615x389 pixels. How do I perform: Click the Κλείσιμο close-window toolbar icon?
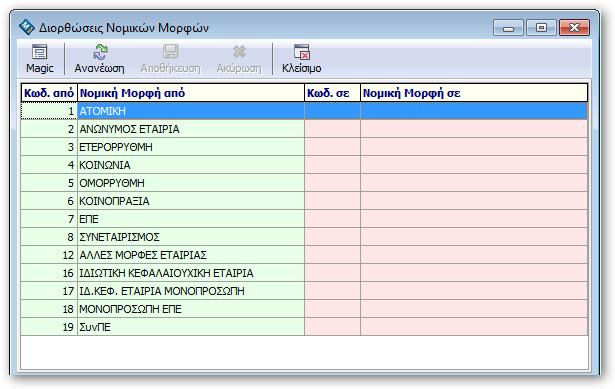(x=302, y=52)
